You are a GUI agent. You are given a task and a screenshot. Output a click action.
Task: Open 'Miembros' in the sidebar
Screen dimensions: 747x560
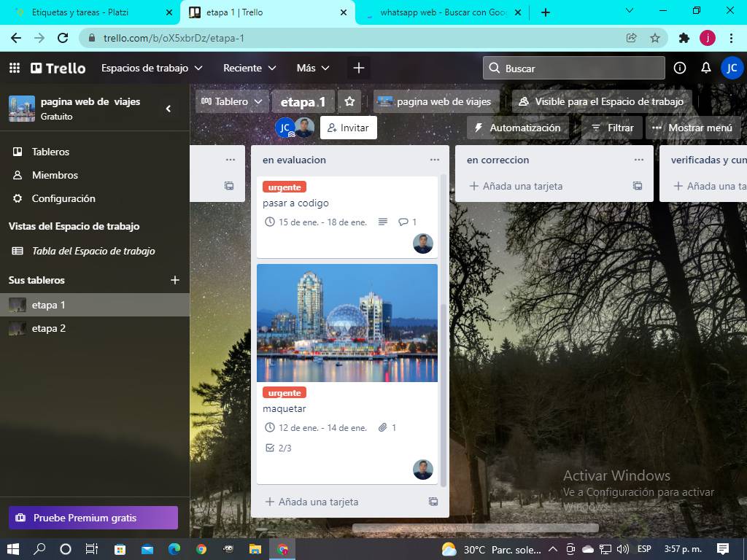point(96,175)
